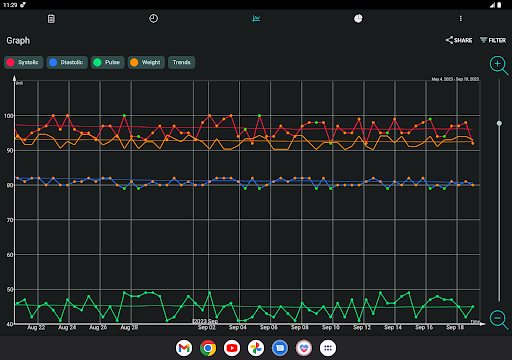Zoom in with the plus magnifier
This screenshot has width=512, height=360.
(499, 65)
